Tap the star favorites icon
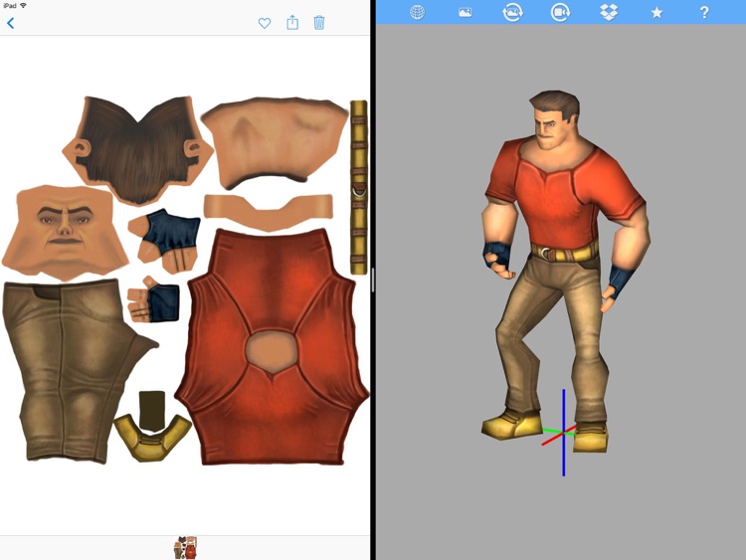This screenshot has height=560, width=746. (x=656, y=12)
